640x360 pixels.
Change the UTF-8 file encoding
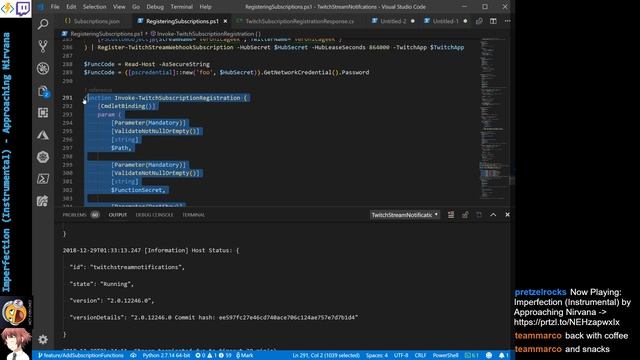(401, 356)
